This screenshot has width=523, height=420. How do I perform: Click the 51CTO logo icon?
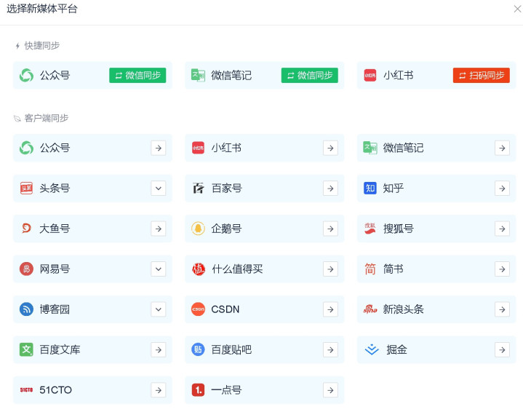click(26, 390)
